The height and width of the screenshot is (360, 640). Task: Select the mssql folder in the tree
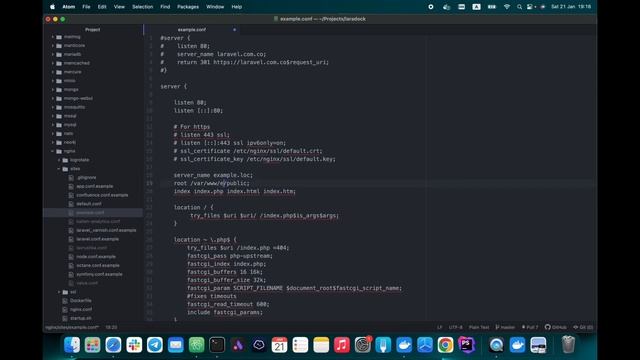point(70,116)
